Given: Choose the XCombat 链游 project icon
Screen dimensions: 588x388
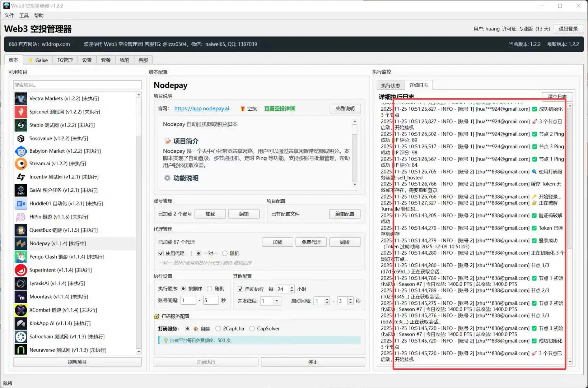Looking at the screenshot, I should point(21,310).
